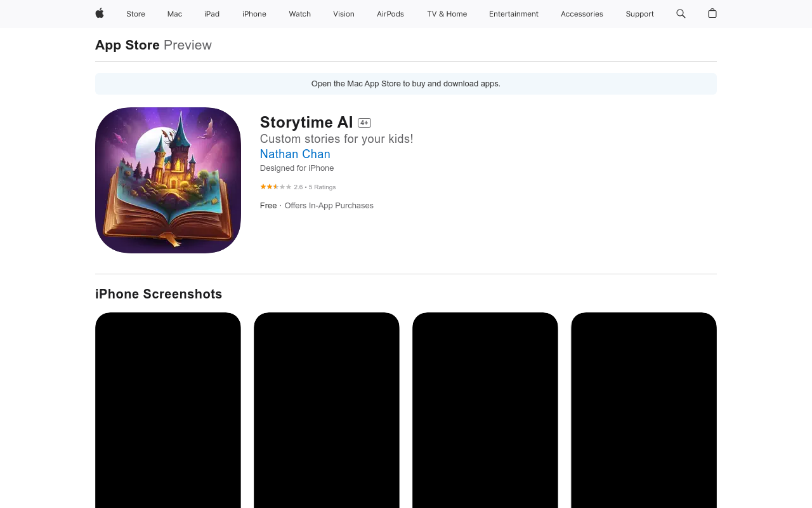Click the Open the Mac App Store banner
The height and width of the screenshot is (508, 812).
pos(406,84)
